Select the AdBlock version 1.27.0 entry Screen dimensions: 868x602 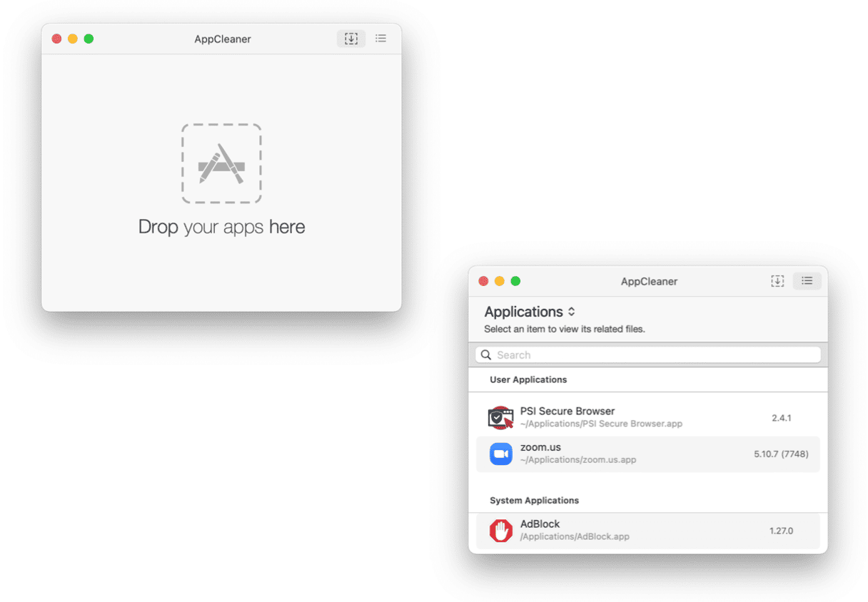(781, 531)
